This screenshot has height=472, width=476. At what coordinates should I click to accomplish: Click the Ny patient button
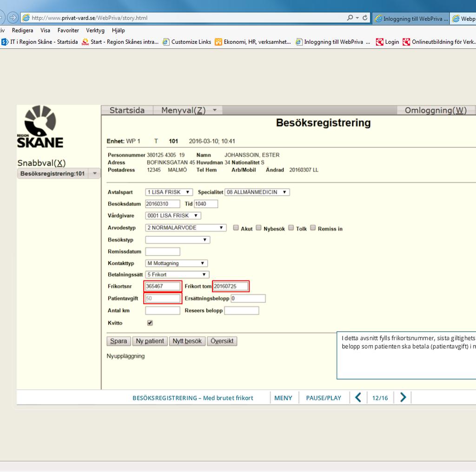pyautogui.click(x=150, y=341)
